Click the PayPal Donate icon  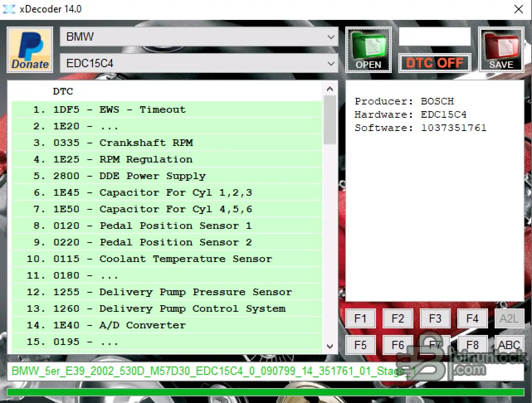30,50
